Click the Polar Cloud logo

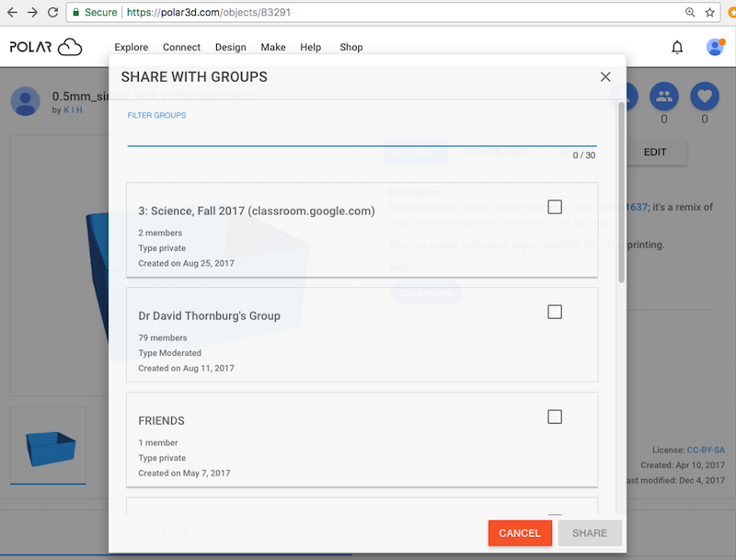pyautogui.click(x=46, y=47)
